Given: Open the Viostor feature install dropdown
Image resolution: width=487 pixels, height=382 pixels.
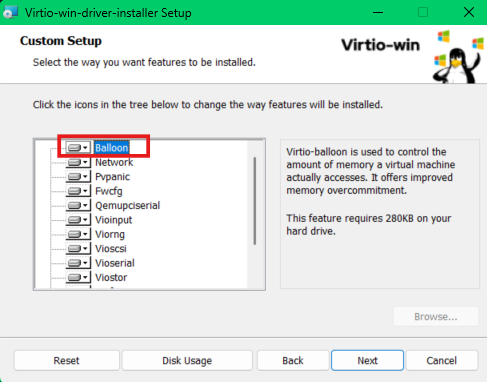Looking at the screenshot, I should [78, 277].
